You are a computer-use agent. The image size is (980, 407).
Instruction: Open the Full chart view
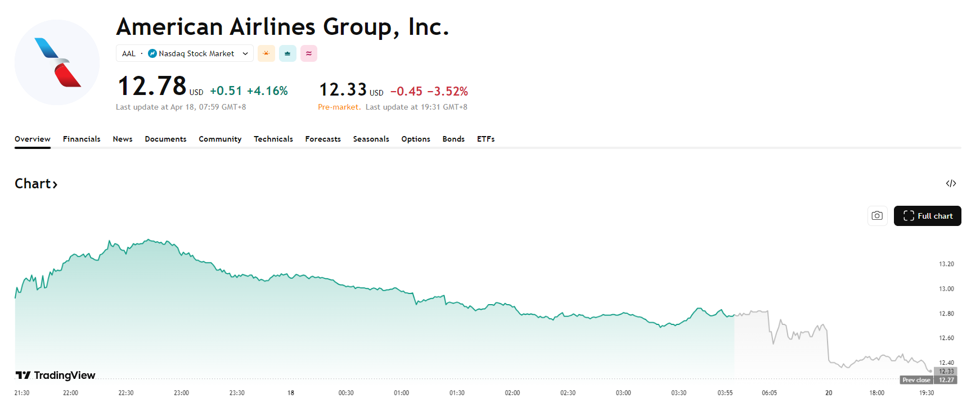(927, 216)
